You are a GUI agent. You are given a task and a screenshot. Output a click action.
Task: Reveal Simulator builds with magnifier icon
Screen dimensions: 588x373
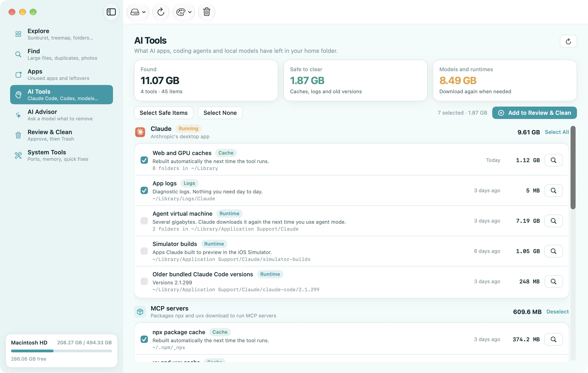point(553,251)
